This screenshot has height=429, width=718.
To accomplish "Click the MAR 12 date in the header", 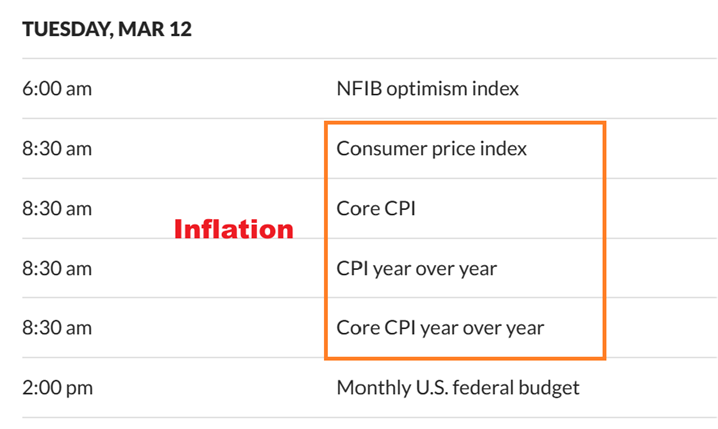I will click(x=155, y=28).
